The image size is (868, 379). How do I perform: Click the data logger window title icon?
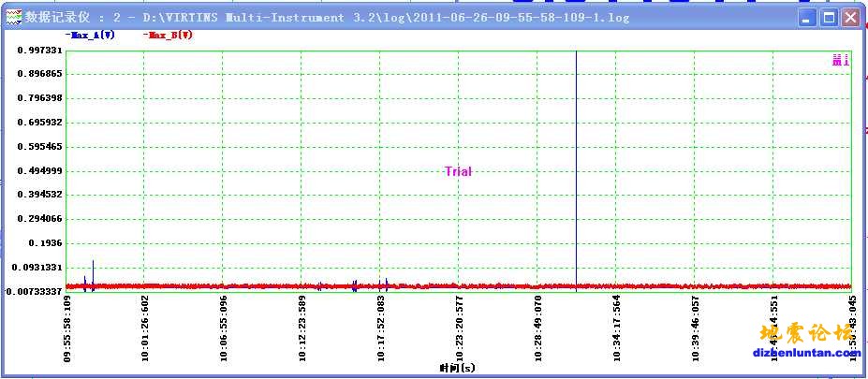point(14,18)
